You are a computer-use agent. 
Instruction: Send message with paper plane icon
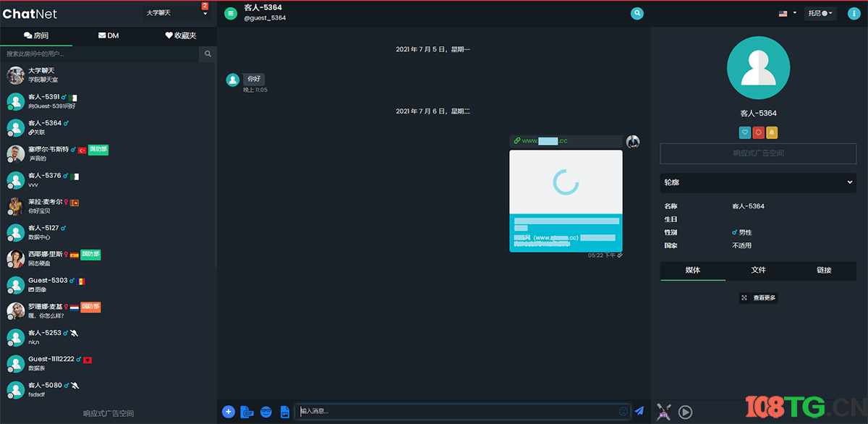[x=639, y=411]
